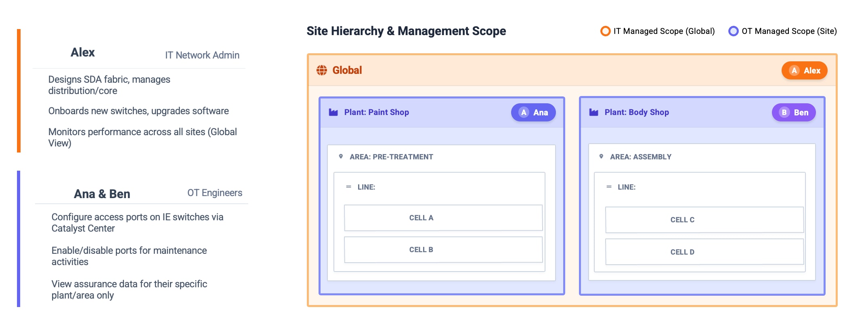
Task: Click the IT Managed Scope legend circle
Action: [605, 31]
